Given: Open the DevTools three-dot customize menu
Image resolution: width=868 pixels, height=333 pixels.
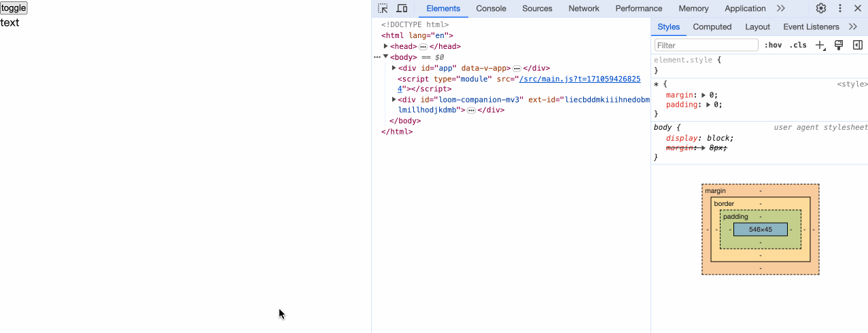Looking at the screenshot, I should click(840, 8).
